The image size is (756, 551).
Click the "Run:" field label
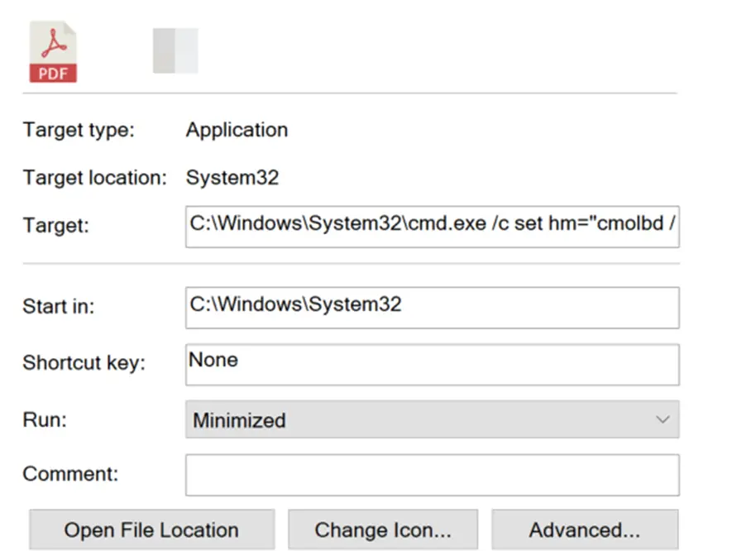click(45, 419)
